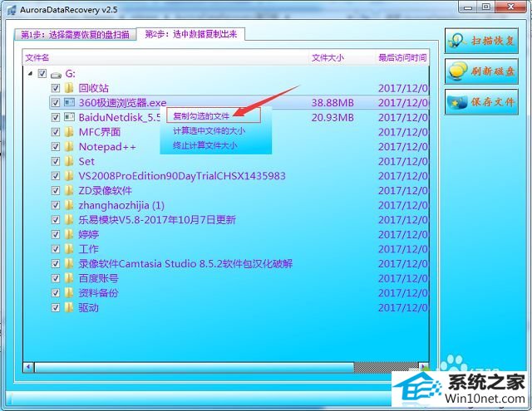
Task: Click the 保存文件 button
Action: click(x=481, y=101)
